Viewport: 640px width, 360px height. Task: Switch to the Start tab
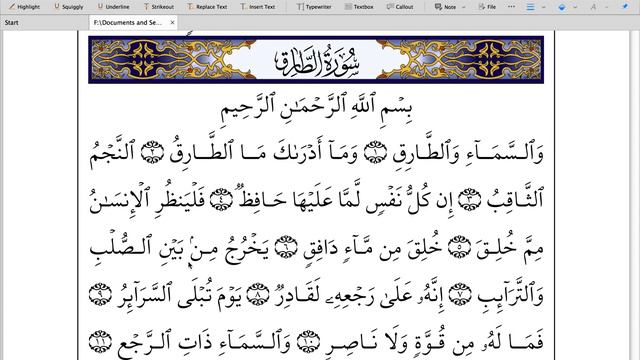click(11, 22)
